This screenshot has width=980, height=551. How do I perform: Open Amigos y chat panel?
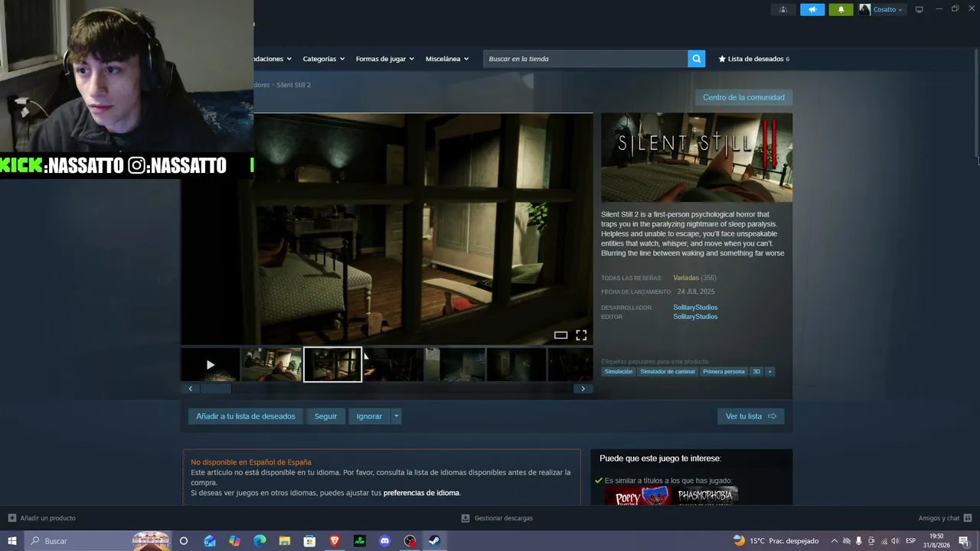click(945, 518)
